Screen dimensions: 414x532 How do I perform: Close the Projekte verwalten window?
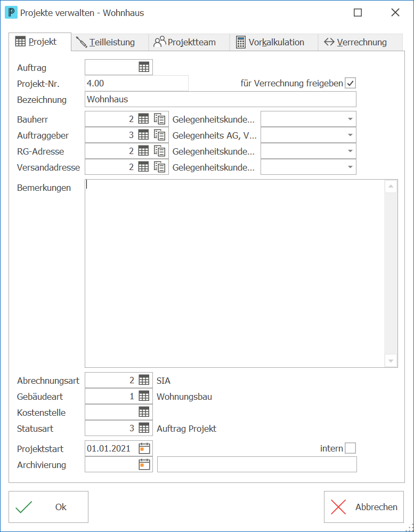[395, 13]
